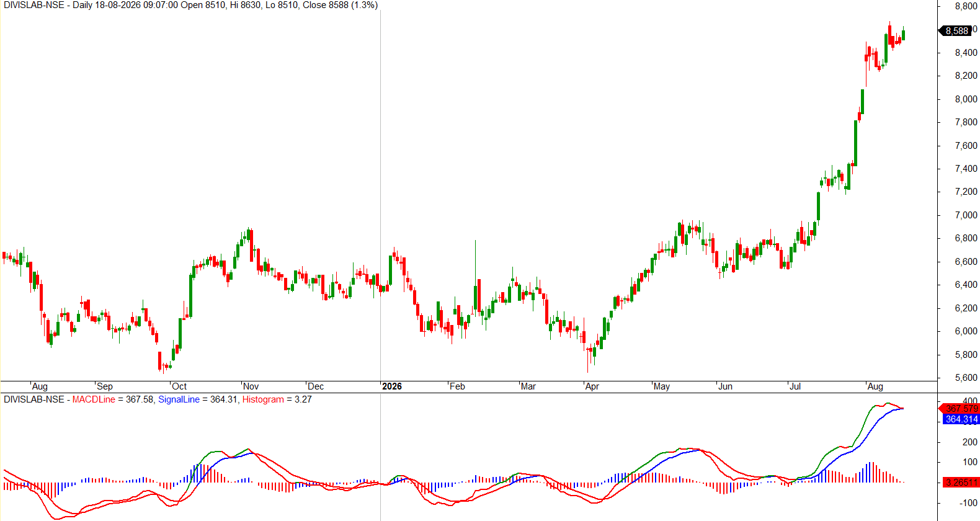980x521 pixels.
Task: Select the May month label on time axis
Action: (662, 386)
